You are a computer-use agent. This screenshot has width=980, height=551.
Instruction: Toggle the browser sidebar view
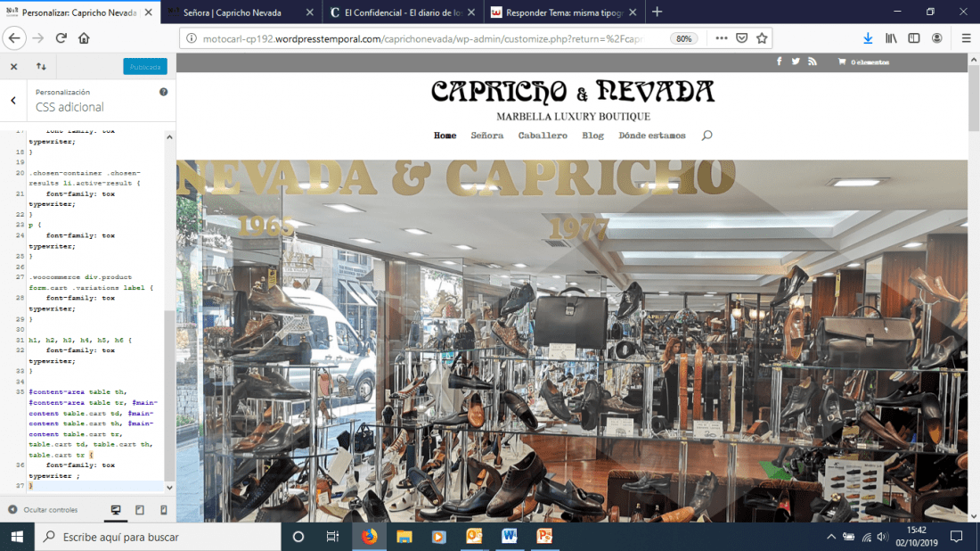tap(914, 38)
